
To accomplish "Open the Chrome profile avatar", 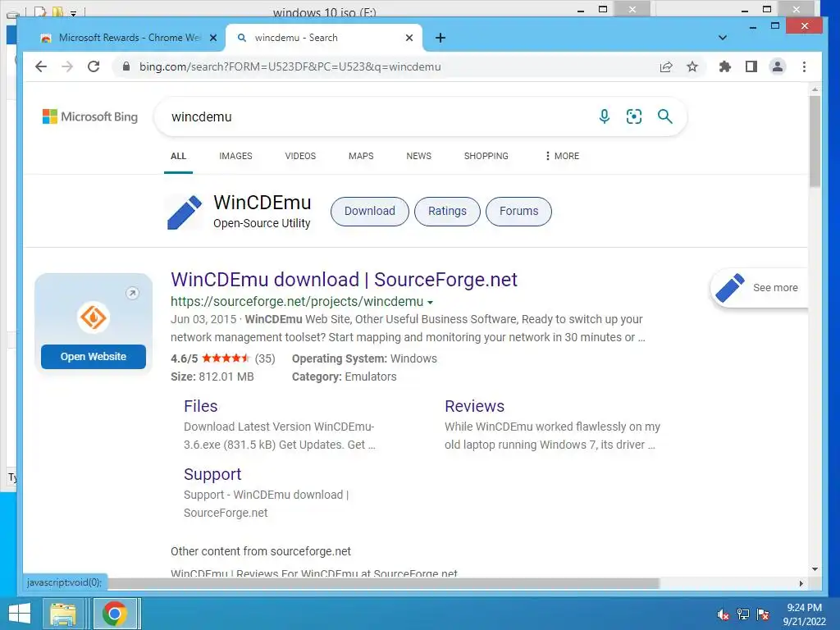I will (778, 66).
